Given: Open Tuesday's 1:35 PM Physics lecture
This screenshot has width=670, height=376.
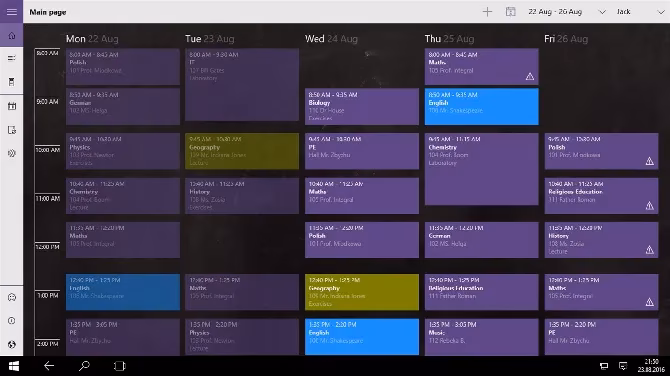Looking at the screenshot, I should tap(242, 337).
